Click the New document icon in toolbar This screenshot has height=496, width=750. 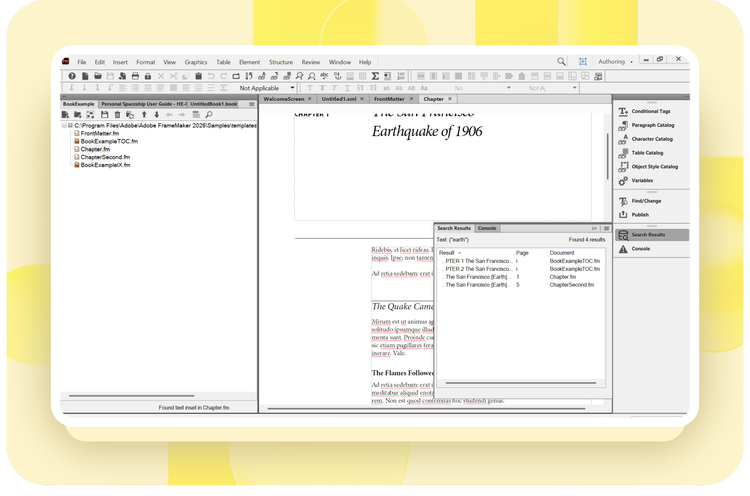tap(85, 76)
